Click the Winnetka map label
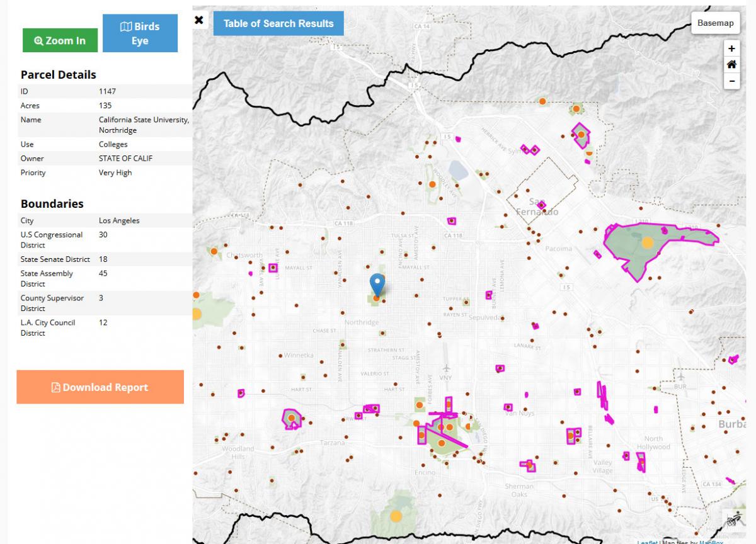Screen dimensions: 756x544 pos(299,355)
